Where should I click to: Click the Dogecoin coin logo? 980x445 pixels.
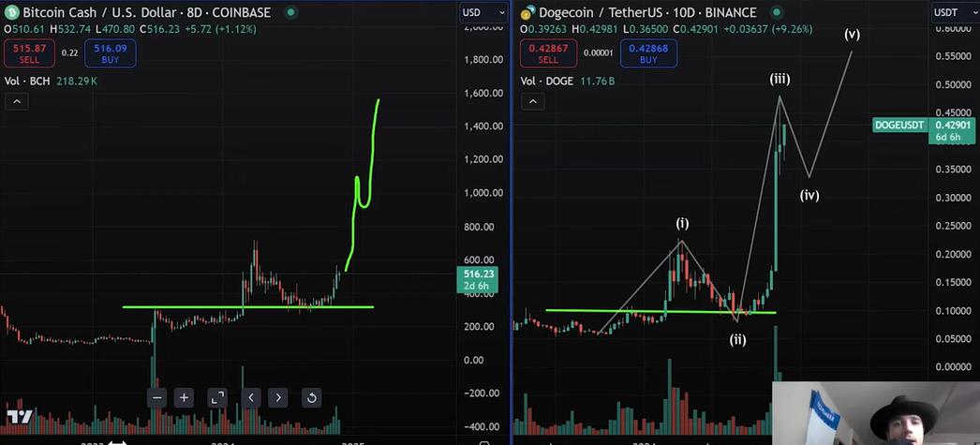click(529, 12)
